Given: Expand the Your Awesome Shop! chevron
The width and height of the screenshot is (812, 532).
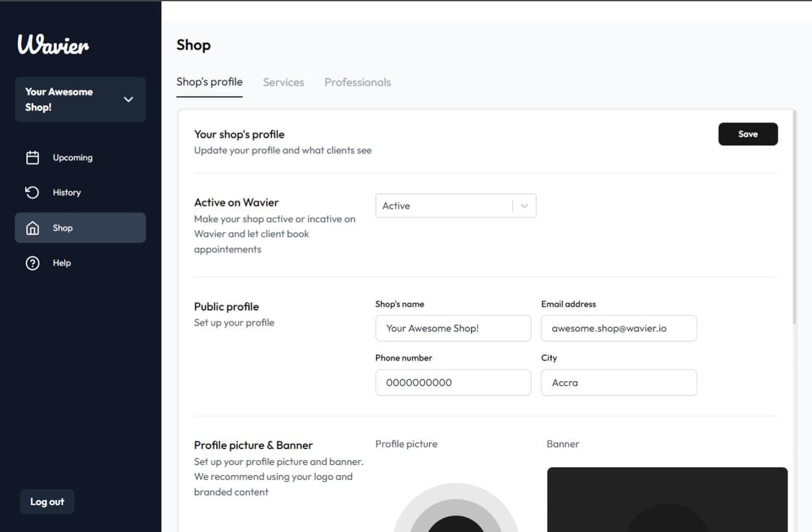Looking at the screenshot, I should click(x=128, y=99).
